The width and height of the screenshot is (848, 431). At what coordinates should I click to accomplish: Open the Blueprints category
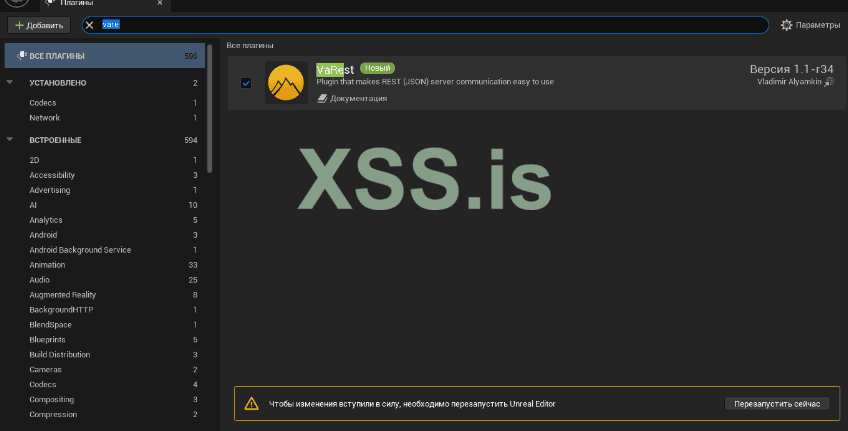point(47,340)
